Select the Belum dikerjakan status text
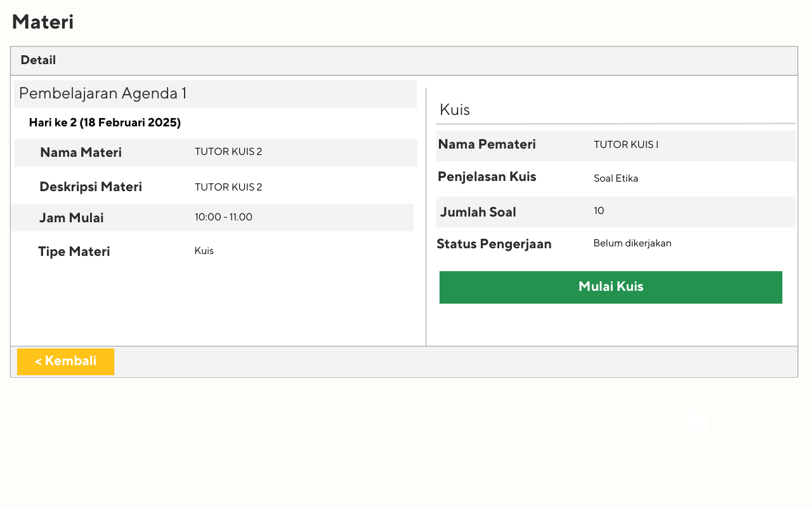 click(632, 243)
